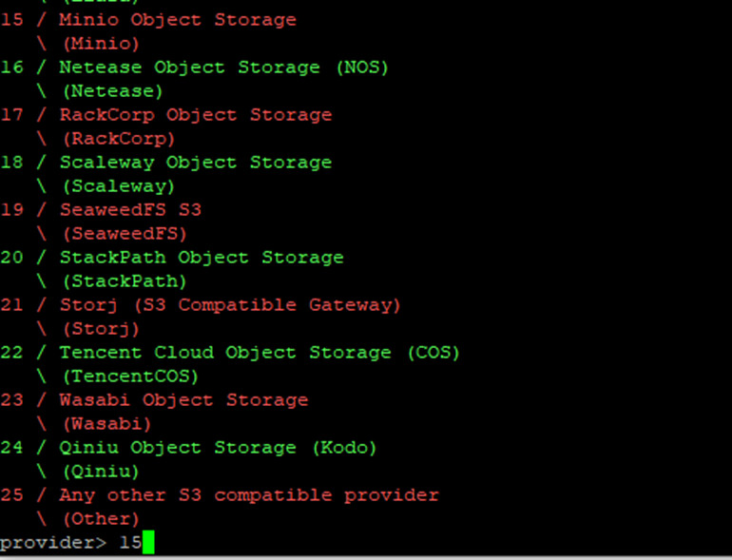Click Qiniu Object Storage (Kodo) line
The image size is (732, 560).
tap(218, 448)
